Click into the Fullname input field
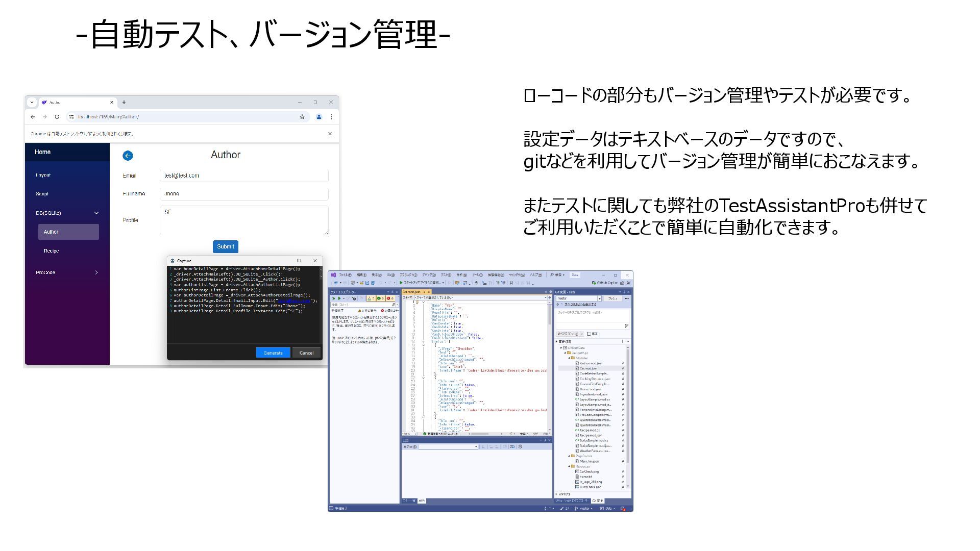The image size is (980, 551). [x=244, y=194]
